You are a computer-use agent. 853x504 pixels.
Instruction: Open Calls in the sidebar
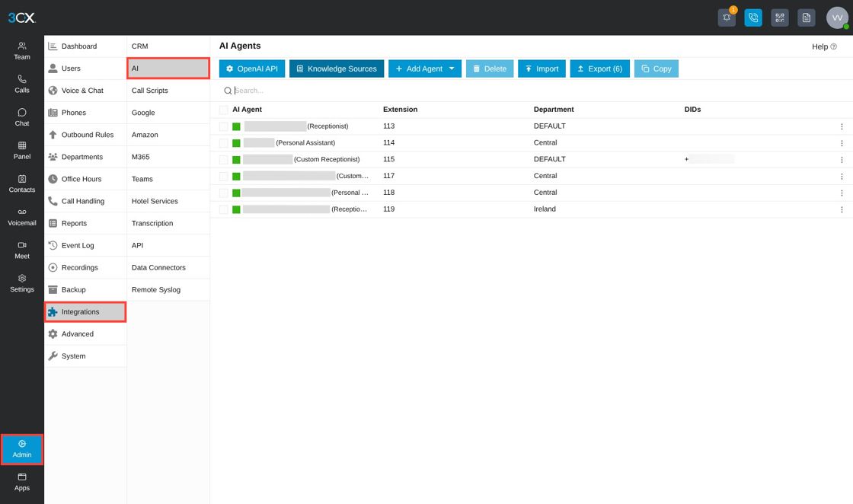pyautogui.click(x=22, y=85)
